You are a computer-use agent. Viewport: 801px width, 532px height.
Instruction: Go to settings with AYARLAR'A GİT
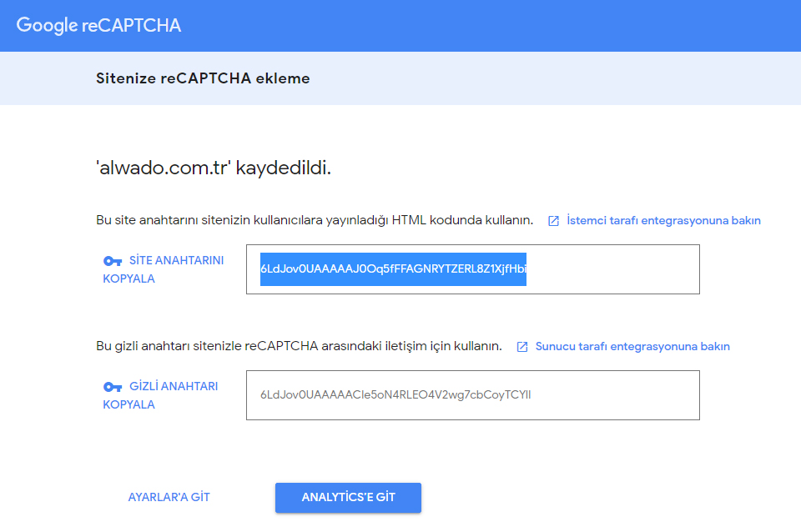tap(169, 497)
